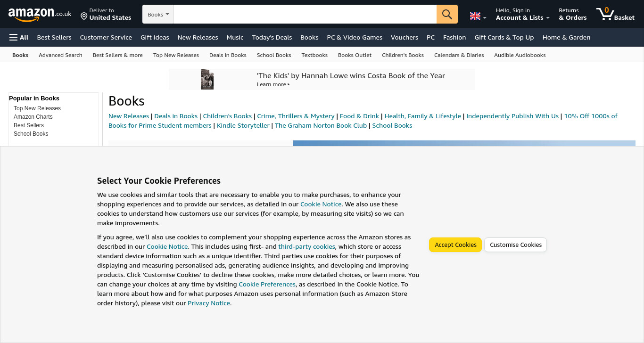Click the magnifying glass search button

(447, 14)
